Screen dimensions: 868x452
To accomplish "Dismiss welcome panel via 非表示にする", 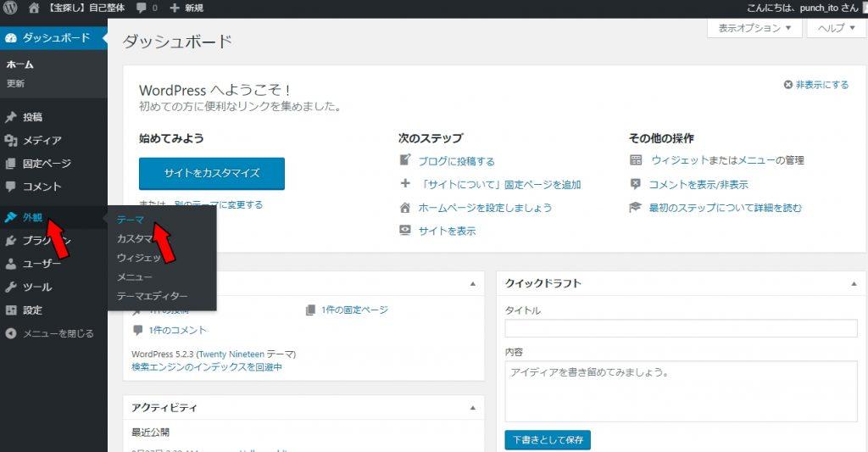I will point(822,85).
